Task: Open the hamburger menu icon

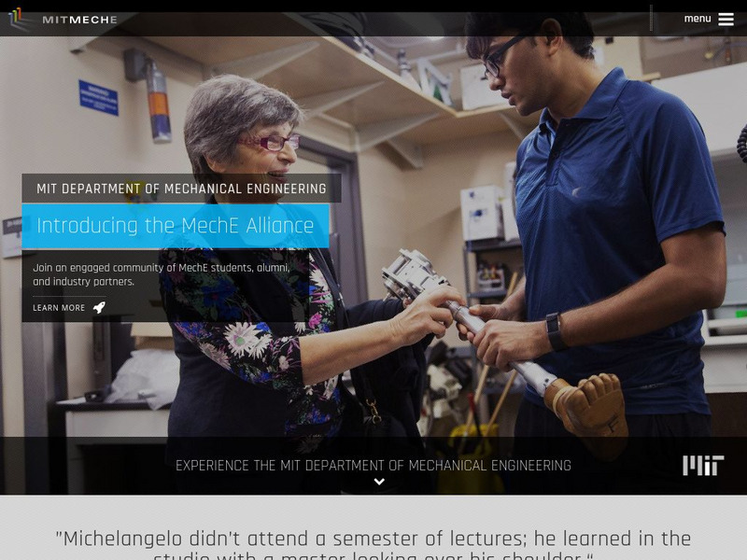Action: 726,19
